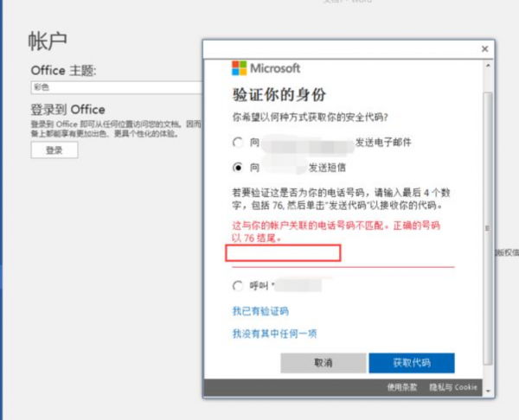Click the 帐户 page title
Image resolution: width=519 pixels, height=420 pixels.
click(48, 41)
